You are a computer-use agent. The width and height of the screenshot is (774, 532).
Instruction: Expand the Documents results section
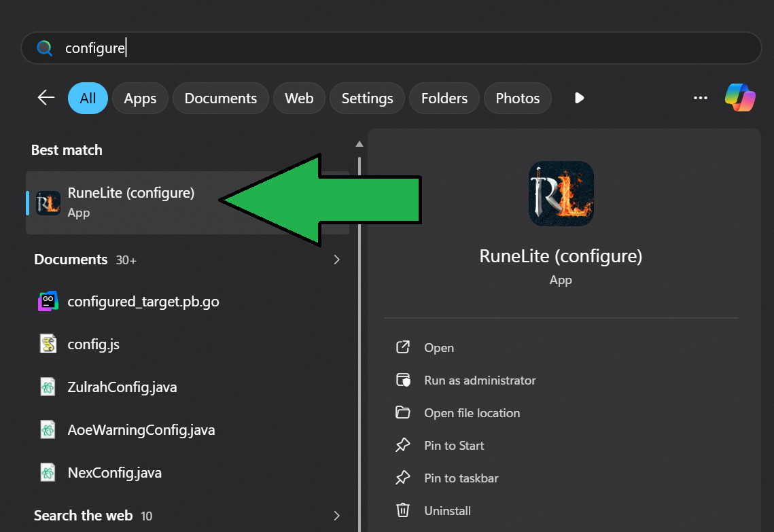(336, 260)
